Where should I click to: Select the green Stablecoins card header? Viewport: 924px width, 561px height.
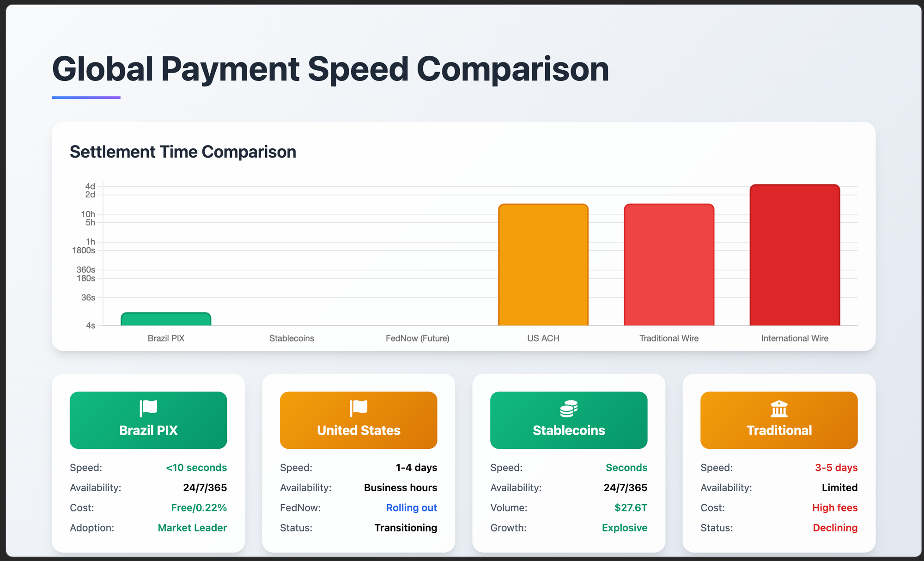coord(569,420)
